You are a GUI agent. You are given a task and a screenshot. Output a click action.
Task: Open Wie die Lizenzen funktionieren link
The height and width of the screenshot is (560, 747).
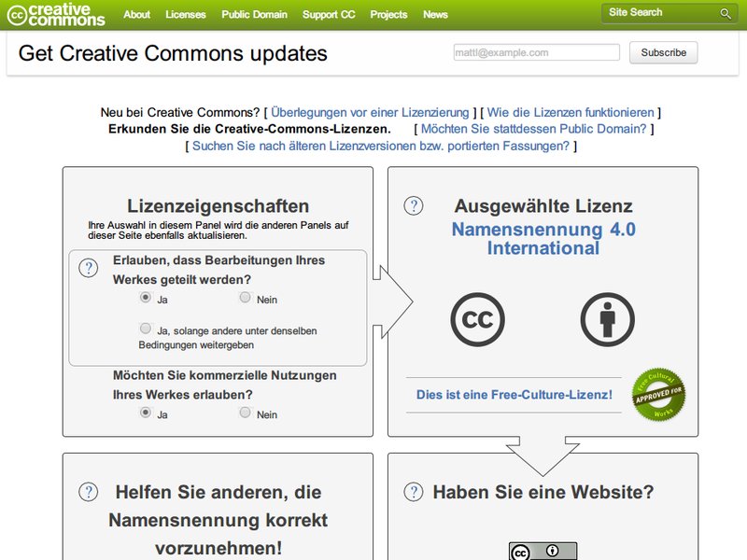pyautogui.click(x=571, y=112)
